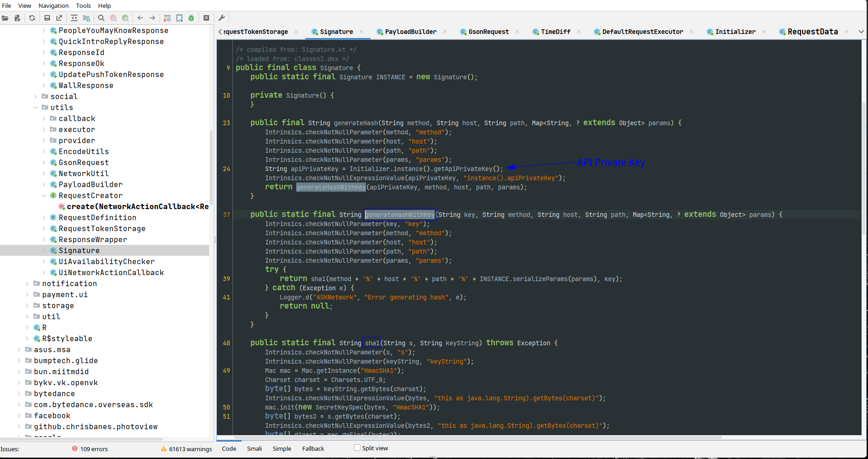Open the Help menu

105,6
